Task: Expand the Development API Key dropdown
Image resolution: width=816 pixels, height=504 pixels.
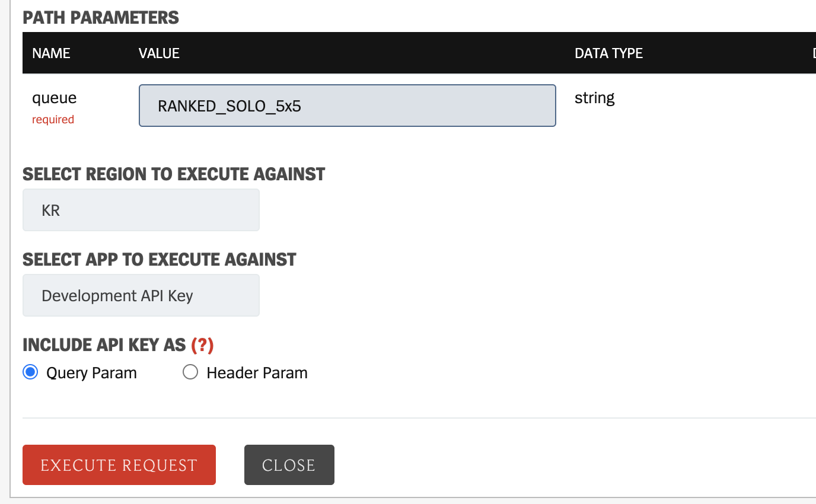Action: point(141,295)
